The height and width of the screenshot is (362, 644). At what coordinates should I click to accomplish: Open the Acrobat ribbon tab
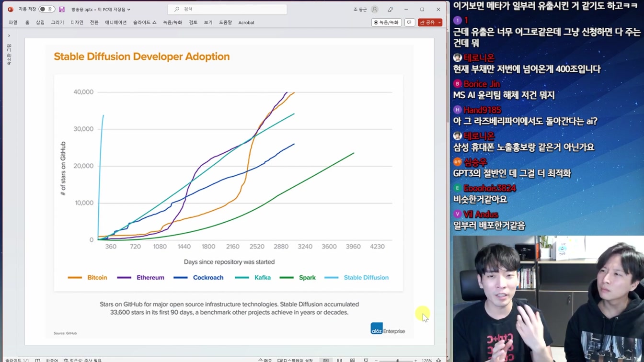(x=246, y=23)
